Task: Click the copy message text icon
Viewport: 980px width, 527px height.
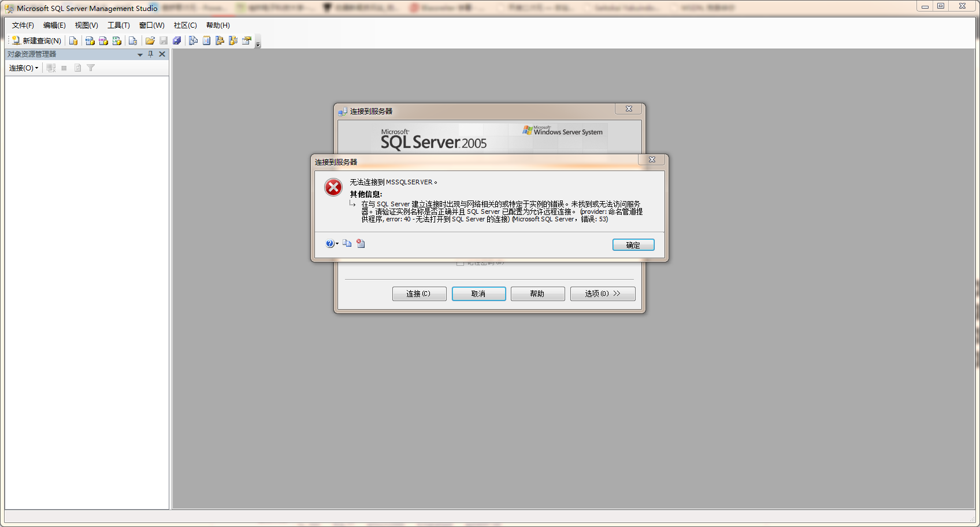Action: coord(347,244)
